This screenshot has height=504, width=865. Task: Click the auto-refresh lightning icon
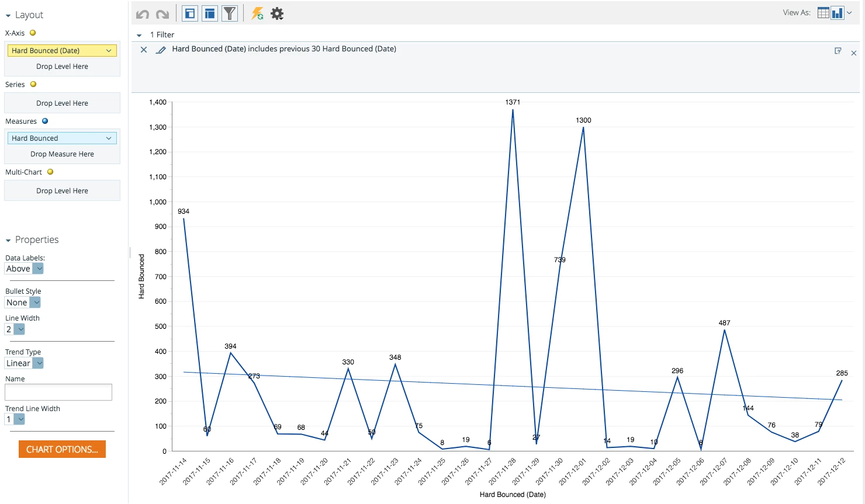[x=257, y=13]
